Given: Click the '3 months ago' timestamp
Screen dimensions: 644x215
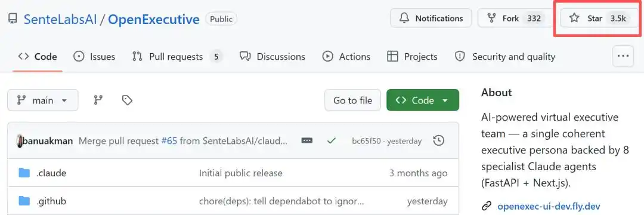Looking at the screenshot, I should [x=419, y=173].
